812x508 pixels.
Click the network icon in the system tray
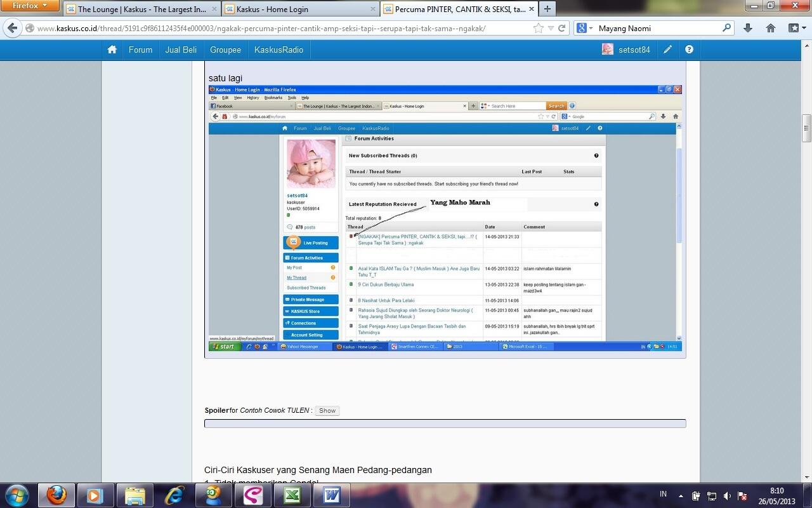point(712,495)
